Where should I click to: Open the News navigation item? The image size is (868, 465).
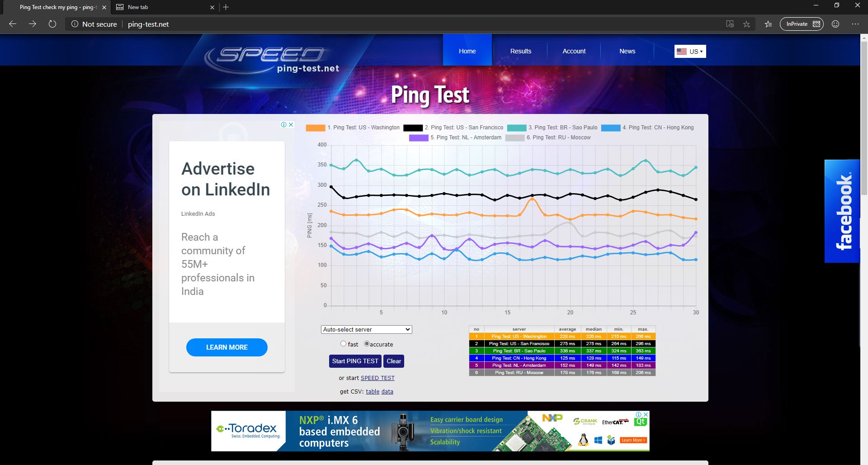tap(627, 51)
